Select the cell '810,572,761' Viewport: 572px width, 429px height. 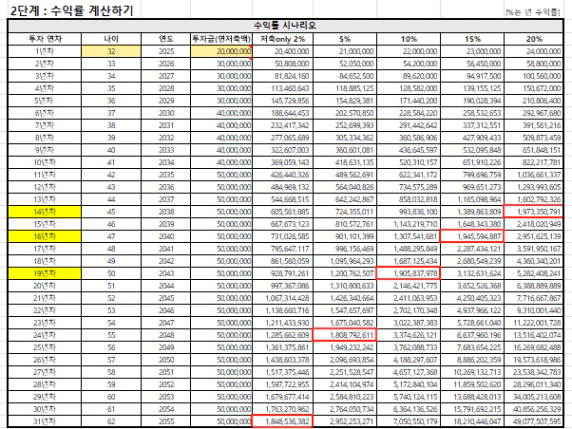point(345,224)
